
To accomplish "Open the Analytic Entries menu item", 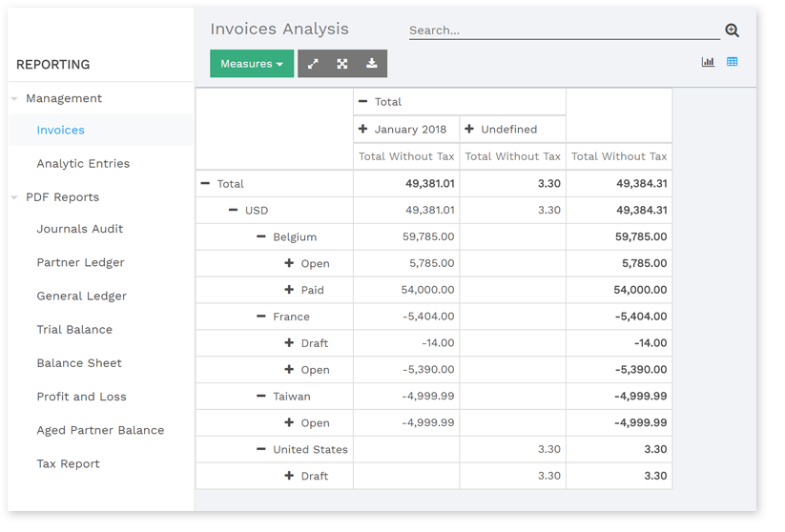I will click(x=83, y=164).
